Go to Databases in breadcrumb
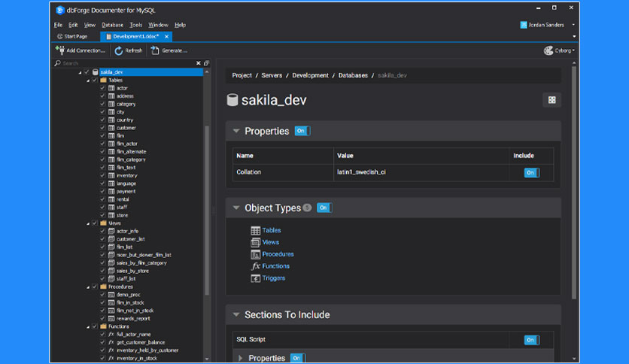This screenshot has width=629, height=364. point(353,75)
